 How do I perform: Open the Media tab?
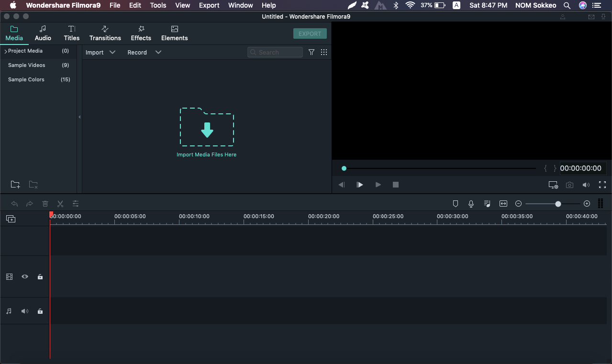coord(14,33)
